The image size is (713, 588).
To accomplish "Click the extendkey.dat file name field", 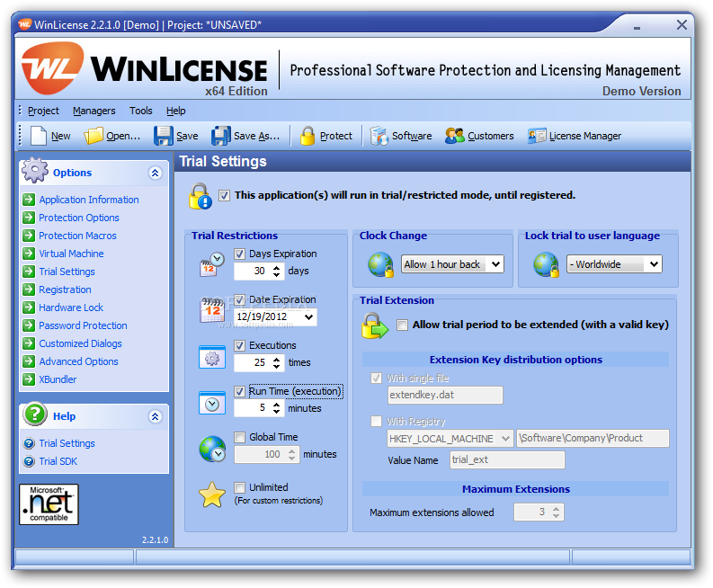I will 445,395.
